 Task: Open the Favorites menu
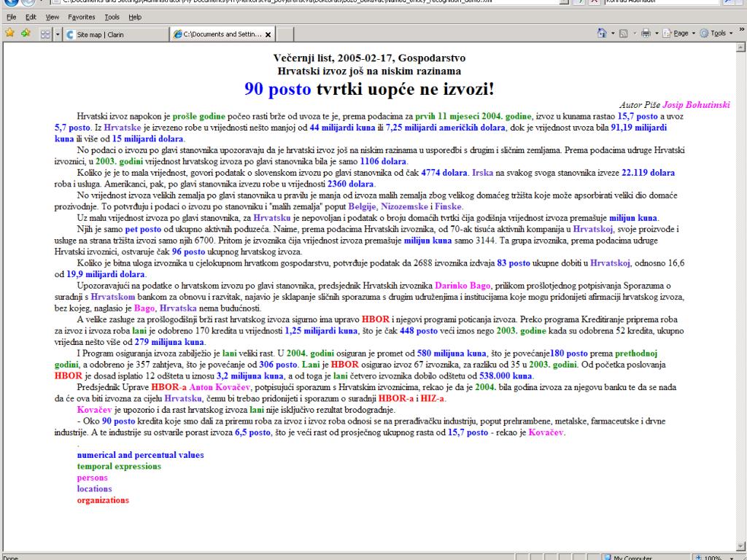(x=82, y=17)
